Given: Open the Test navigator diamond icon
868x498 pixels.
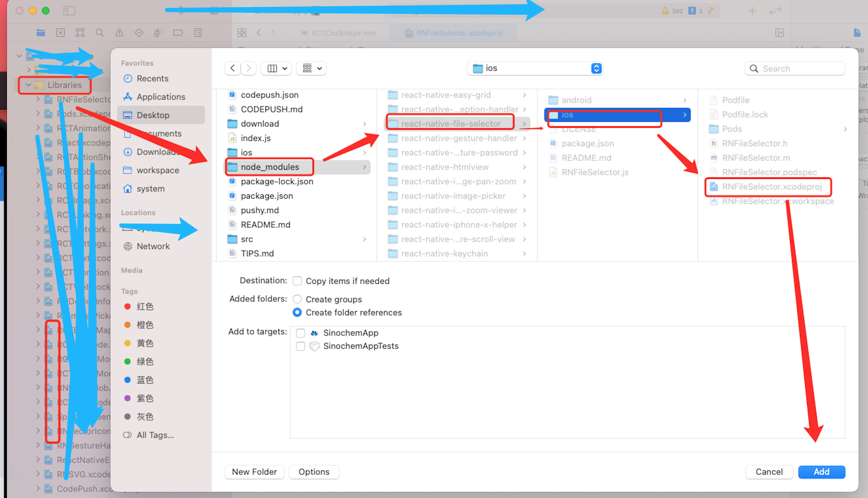Looking at the screenshot, I should coord(139,33).
